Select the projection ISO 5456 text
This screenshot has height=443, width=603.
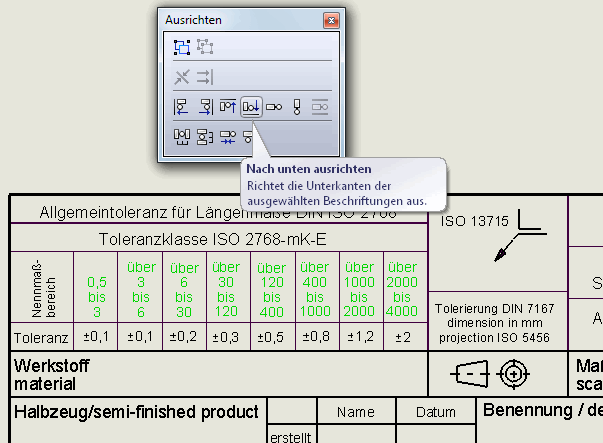pos(495,338)
